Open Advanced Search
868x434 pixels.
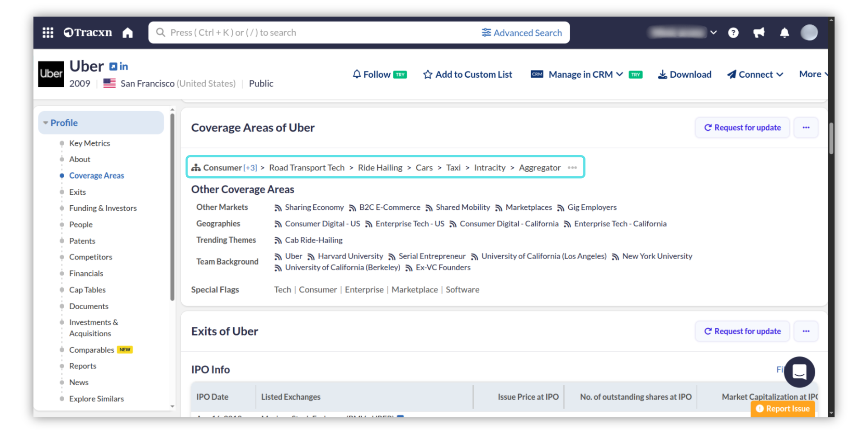coord(522,33)
